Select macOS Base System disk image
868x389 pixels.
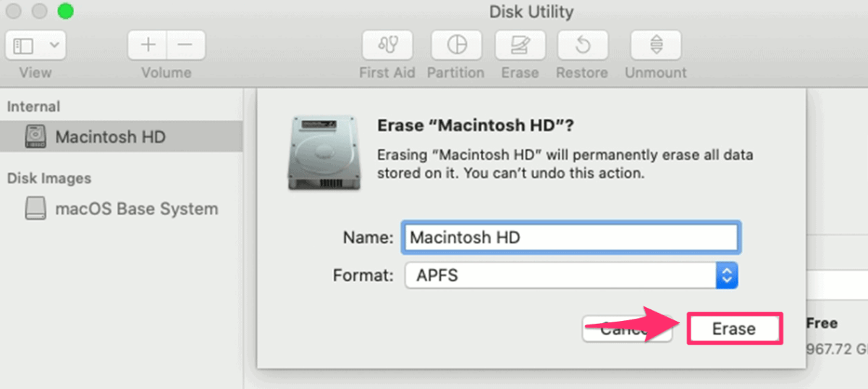coord(121,209)
